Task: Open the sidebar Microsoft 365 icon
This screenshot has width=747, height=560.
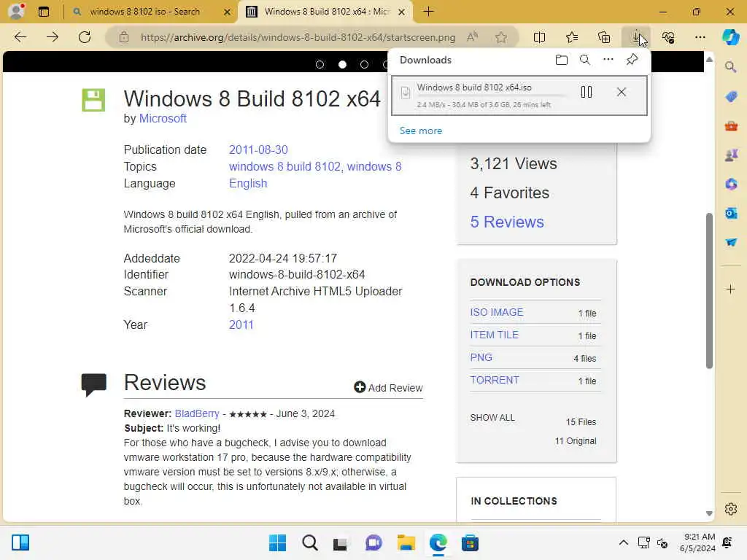Action: pos(731,184)
